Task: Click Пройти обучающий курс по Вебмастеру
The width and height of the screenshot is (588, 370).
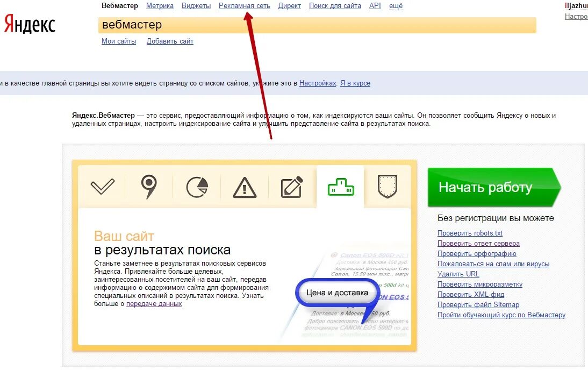Action: 501,315
